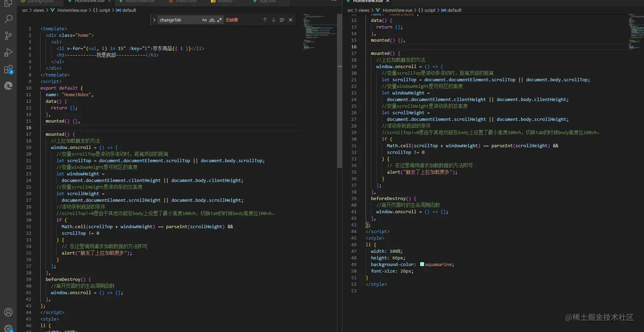Click '<template>' on line 1
This screenshot has width=644, height=332.
pos(54,29)
